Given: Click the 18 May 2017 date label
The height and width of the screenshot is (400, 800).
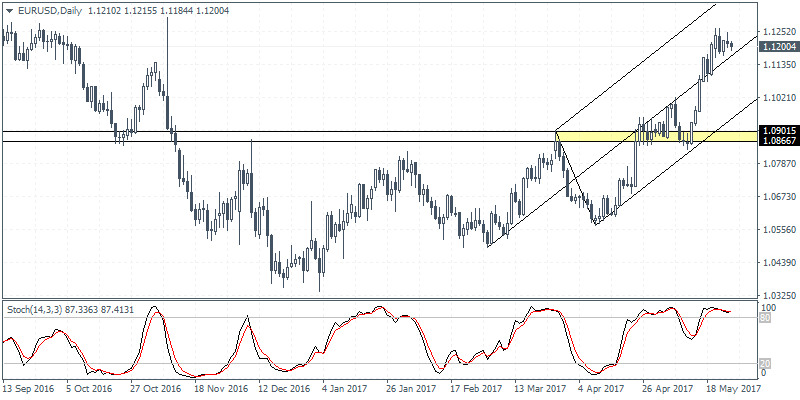Looking at the screenshot, I should (x=732, y=388).
